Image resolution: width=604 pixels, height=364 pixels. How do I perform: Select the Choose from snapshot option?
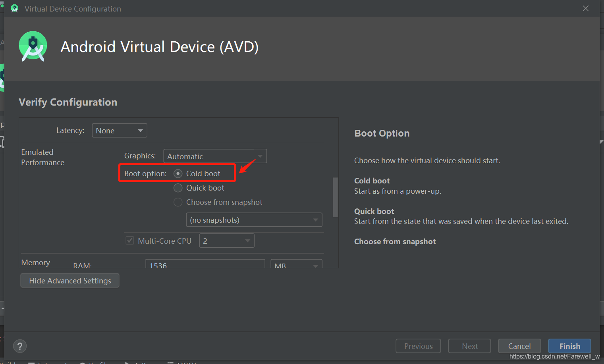(x=178, y=202)
